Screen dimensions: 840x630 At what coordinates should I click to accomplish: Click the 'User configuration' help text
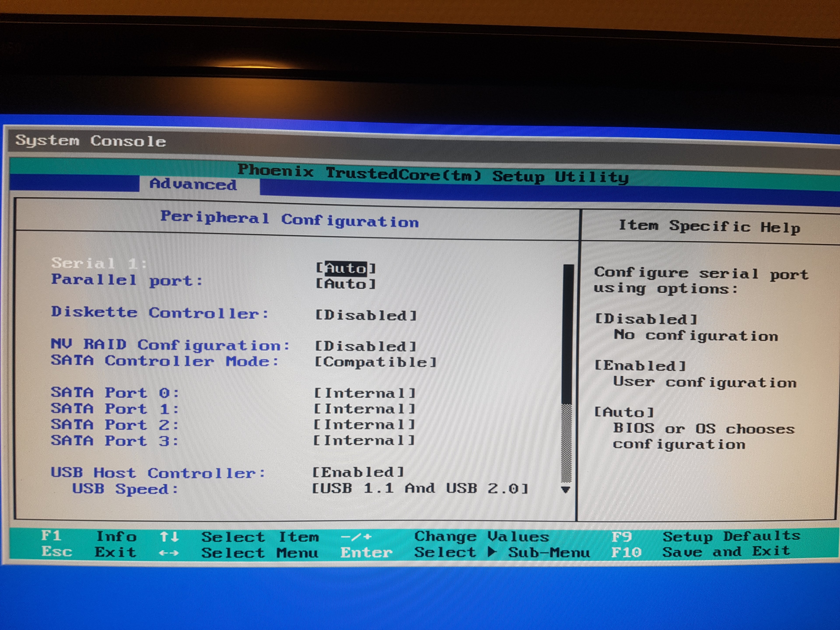point(705,382)
